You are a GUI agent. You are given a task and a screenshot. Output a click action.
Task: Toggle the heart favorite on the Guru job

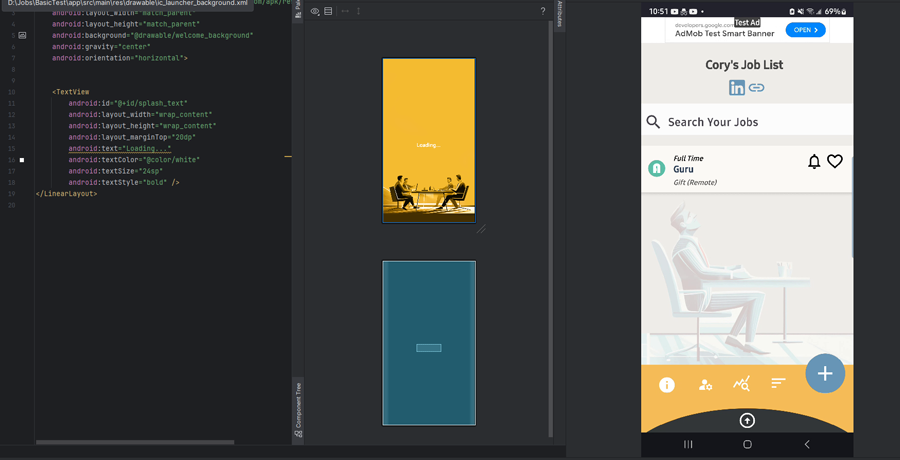tap(835, 162)
